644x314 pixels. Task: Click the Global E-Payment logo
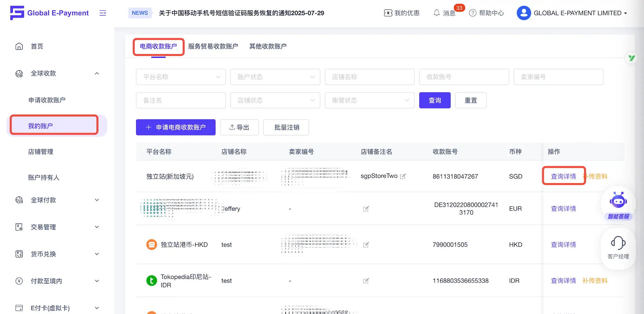coord(49,13)
